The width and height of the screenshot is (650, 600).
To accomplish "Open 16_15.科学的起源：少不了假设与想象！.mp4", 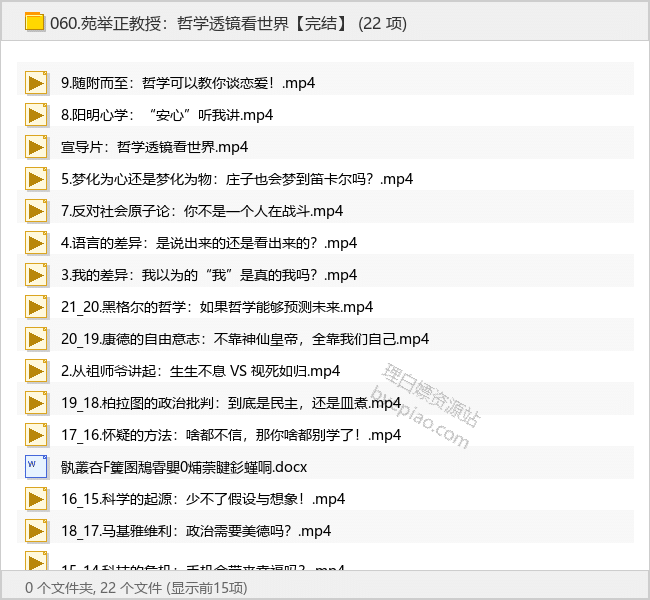I will [x=203, y=499].
